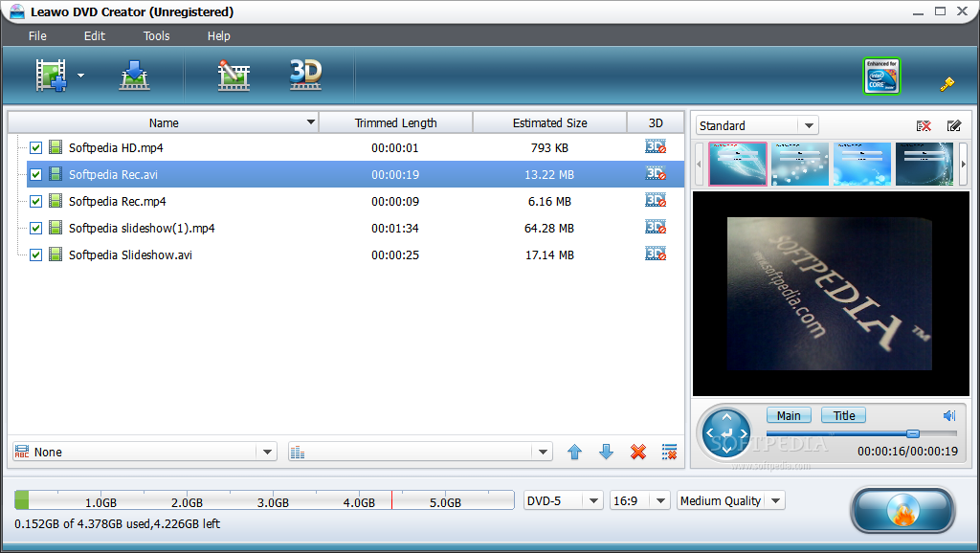Click the Leawo DVD Creator title icon
Screen dimensions: 980x553
click(x=17, y=11)
